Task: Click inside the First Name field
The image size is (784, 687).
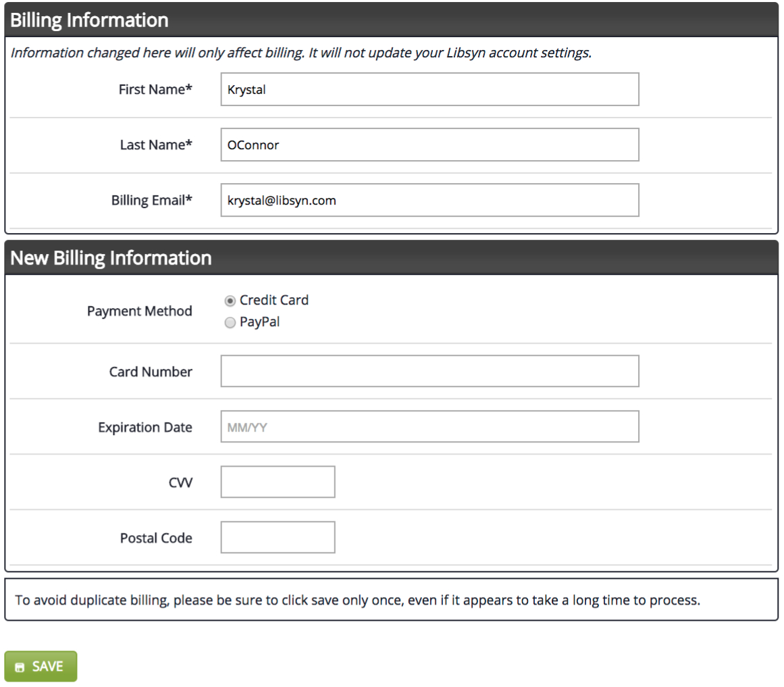Action: pos(429,89)
